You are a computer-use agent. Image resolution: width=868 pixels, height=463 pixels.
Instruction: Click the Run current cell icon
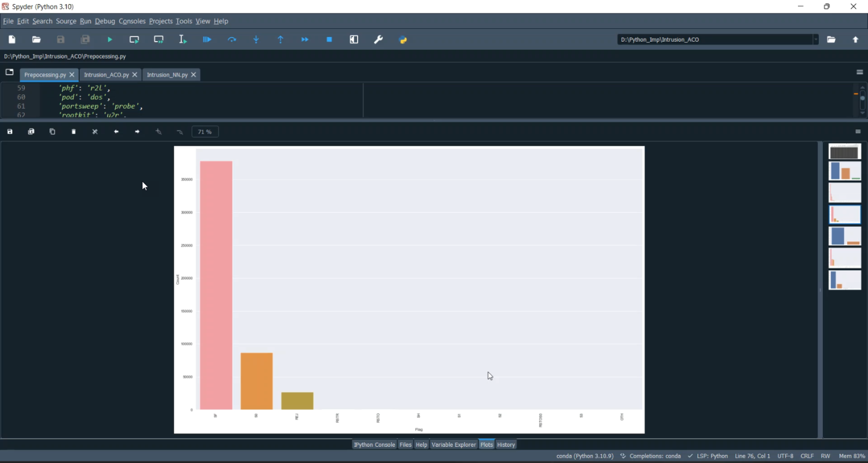click(x=134, y=39)
